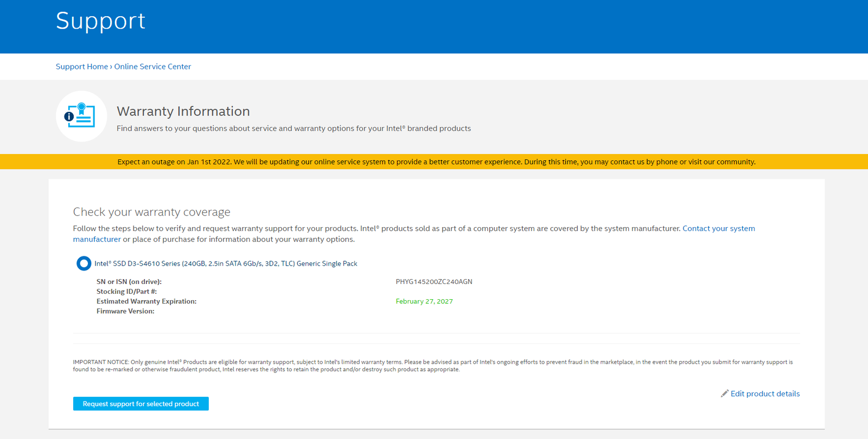Image resolution: width=868 pixels, height=439 pixels.
Task: Select the Intel SSD D3-S4610 radio button
Action: point(84,263)
